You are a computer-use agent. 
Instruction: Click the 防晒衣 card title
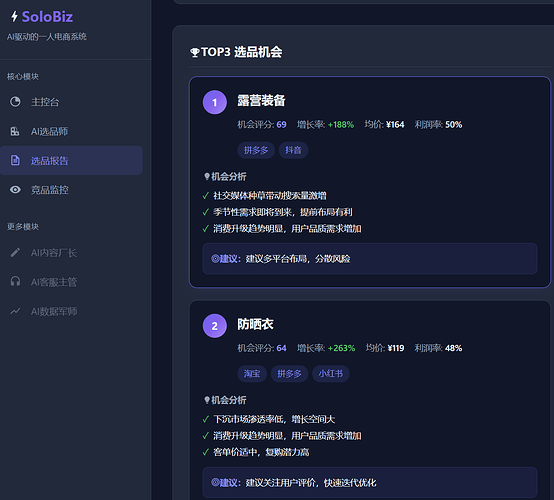pyautogui.click(x=255, y=324)
